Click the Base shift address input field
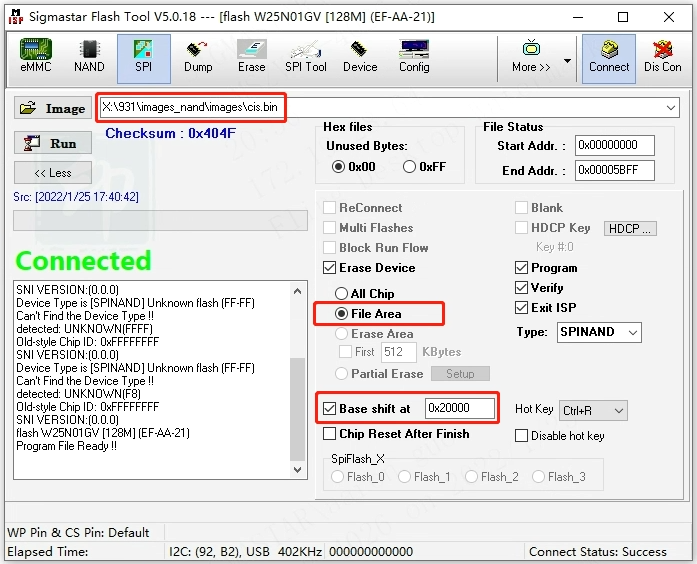Screen dimensions: 697x564 (x=459, y=408)
